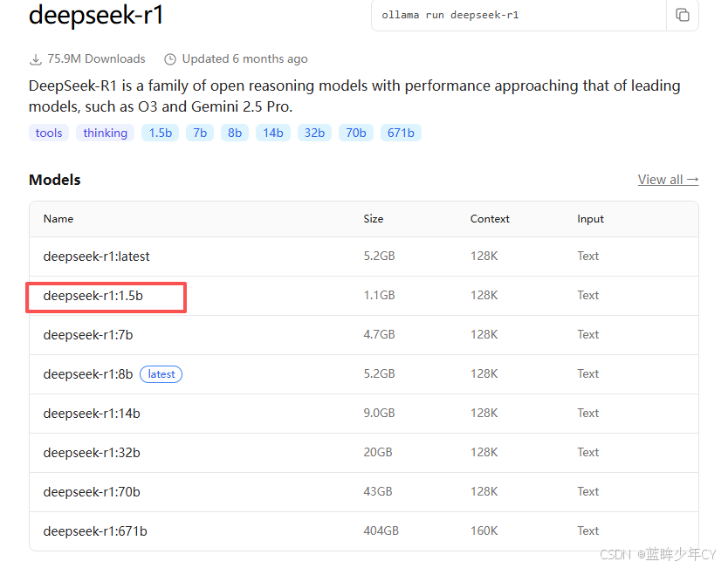
Task: Click the 4.7GB size value
Action: click(x=380, y=334)
